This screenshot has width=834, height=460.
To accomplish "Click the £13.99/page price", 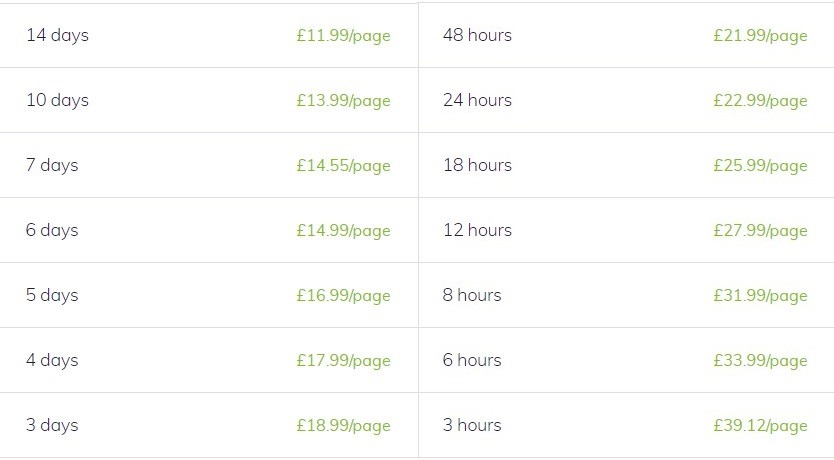I will coord(344,101).
